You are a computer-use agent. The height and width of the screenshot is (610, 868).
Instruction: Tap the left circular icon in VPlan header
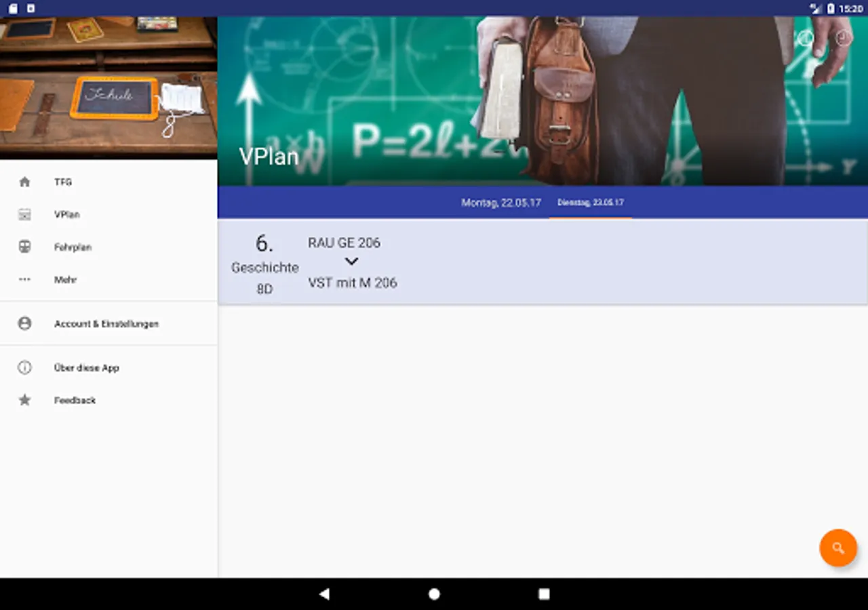(806, 38)
